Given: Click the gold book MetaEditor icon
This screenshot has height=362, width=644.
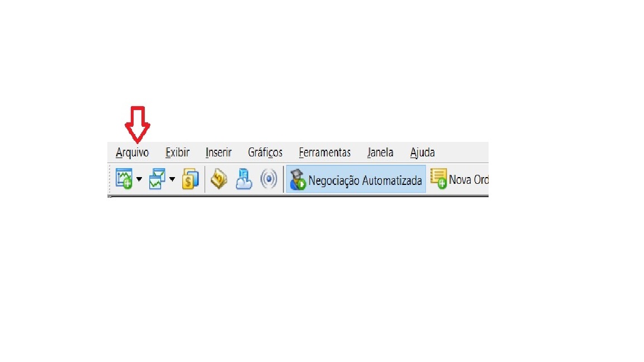Looking at the screenshot, I should pos(219,179).
